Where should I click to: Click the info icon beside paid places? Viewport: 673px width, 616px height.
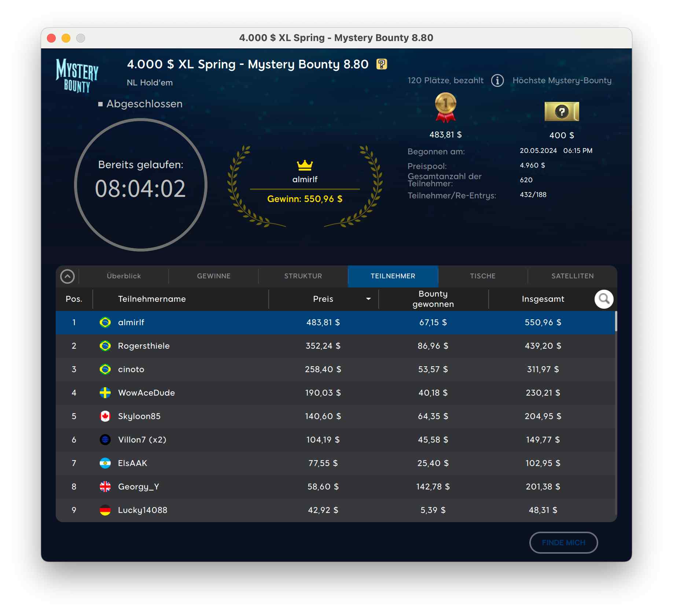[x=497, y=80]
